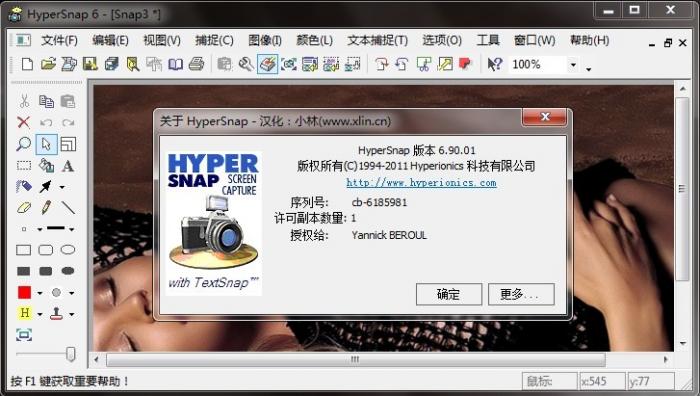Click the yellow H highlighter swatch
700x396 pixels.
coord(25,313)
